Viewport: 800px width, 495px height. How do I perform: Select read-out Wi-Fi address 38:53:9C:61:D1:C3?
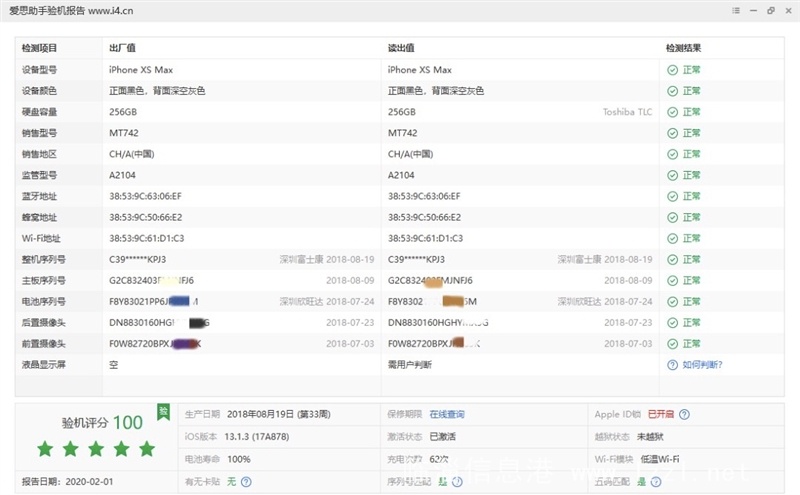426,239
